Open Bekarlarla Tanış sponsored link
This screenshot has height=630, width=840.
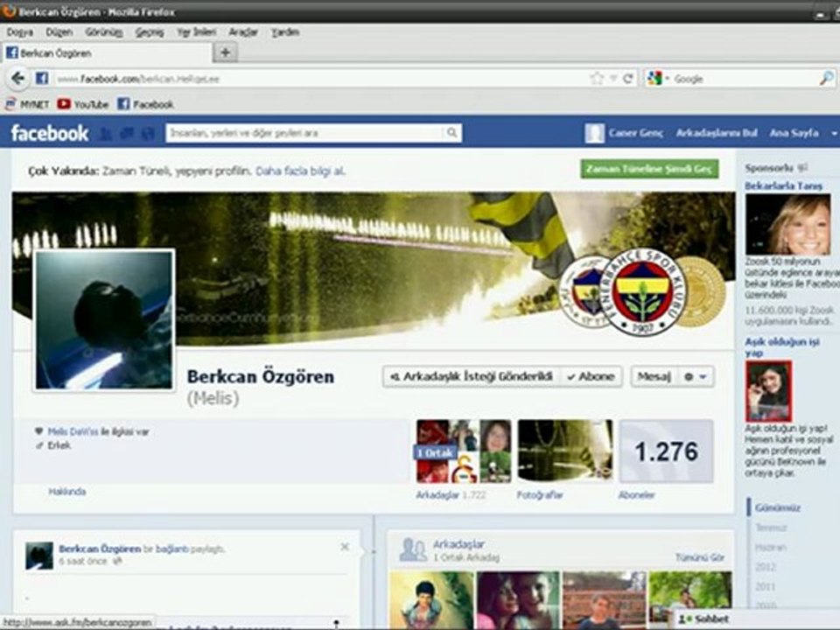coord(783,185)
